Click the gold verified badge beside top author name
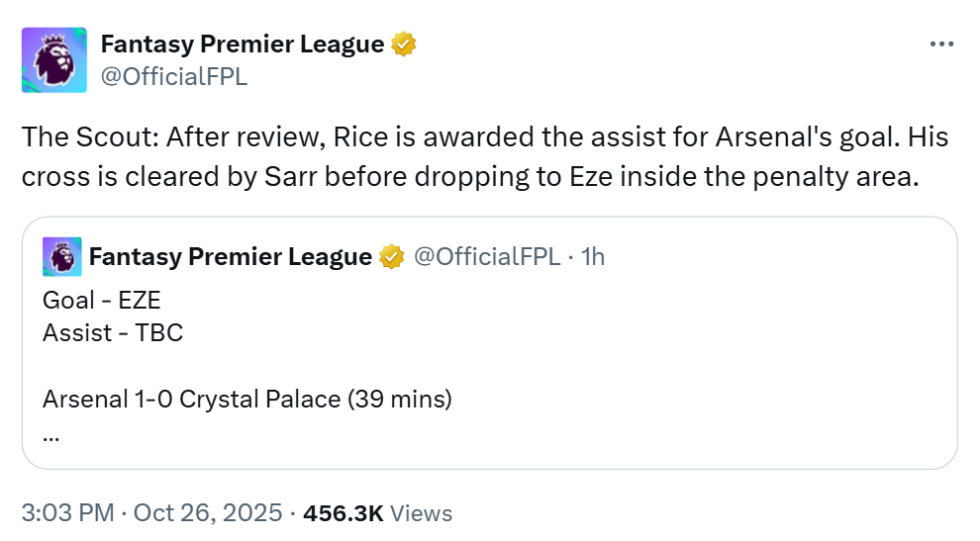Image resolution: width=980 pixels, height=541 pixels. (x=403, y=45)
